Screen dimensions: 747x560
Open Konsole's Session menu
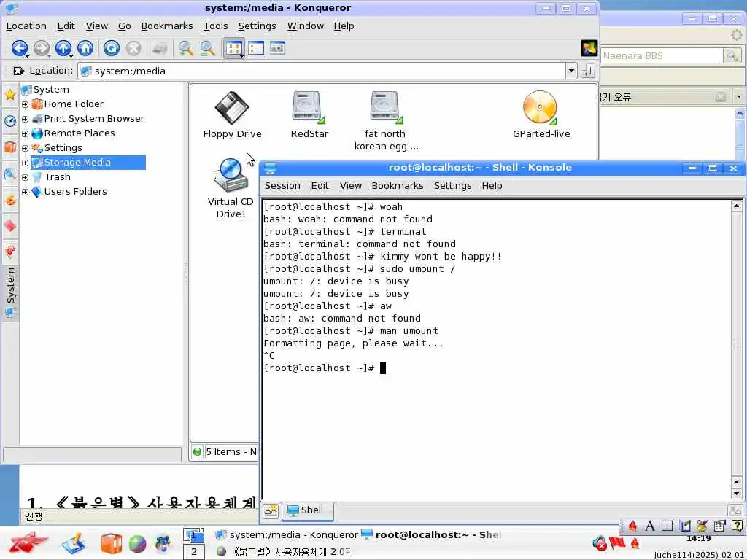[x=282, y=186]
